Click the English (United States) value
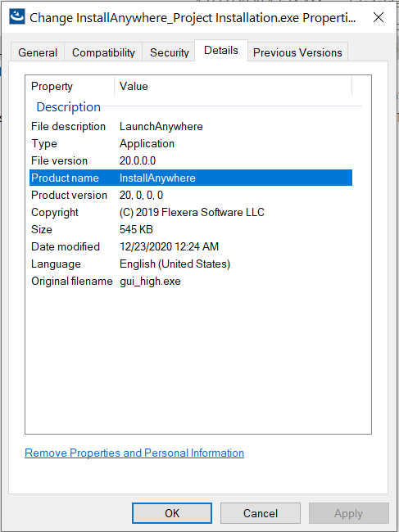 pos(175,264)
